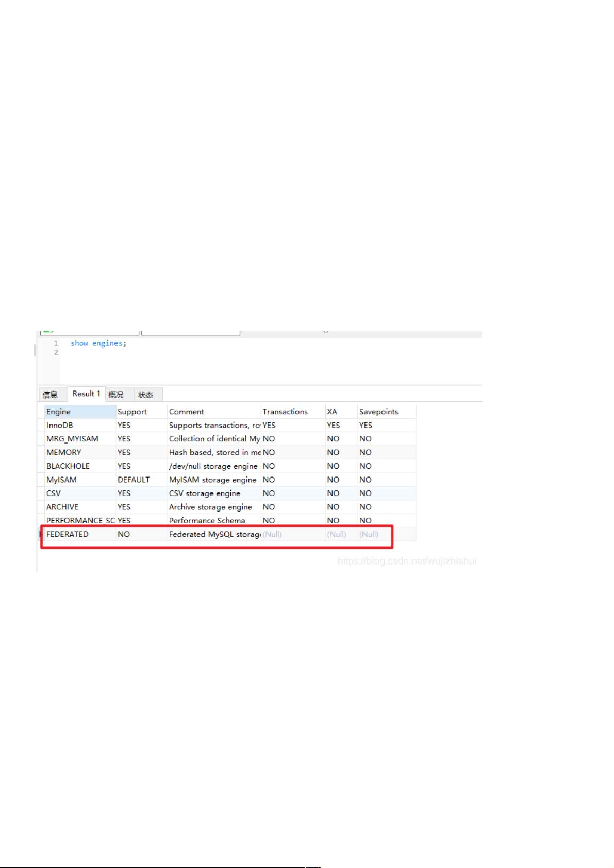Click the '/dev/null storage engine' comment
This screenshot has height=868, width=614.
[x=214, y=466]
